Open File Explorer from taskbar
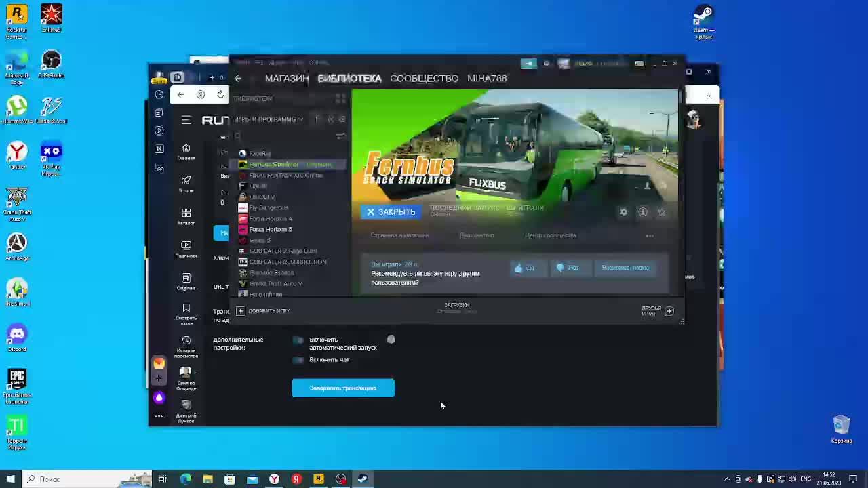 [208, 479]
